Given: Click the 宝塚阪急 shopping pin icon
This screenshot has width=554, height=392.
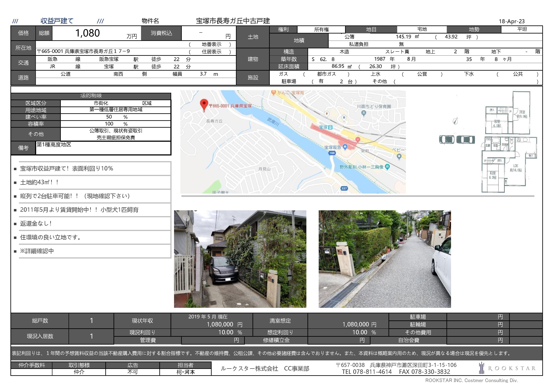Looking at the screenshot, I should coord(345,146).
